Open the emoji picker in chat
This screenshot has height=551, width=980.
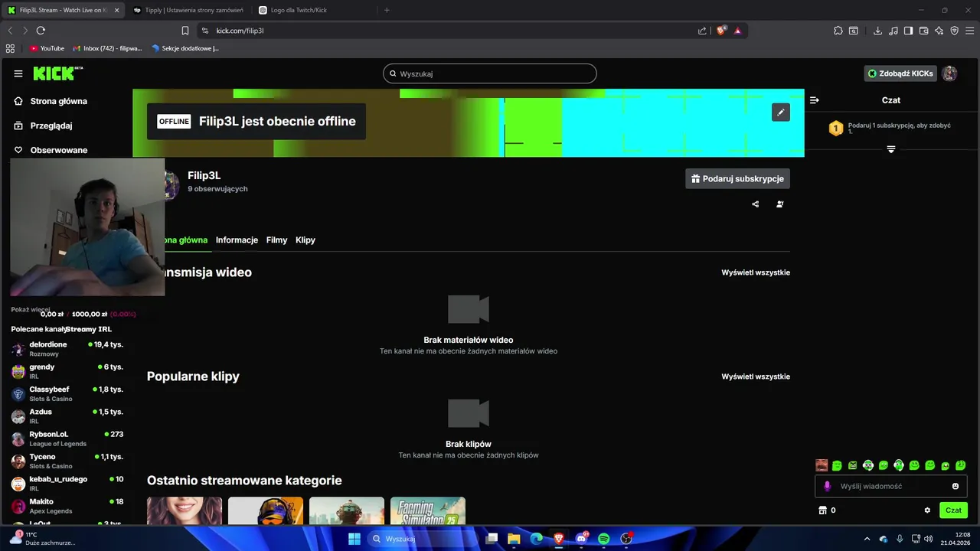click(x=955, y=486)
